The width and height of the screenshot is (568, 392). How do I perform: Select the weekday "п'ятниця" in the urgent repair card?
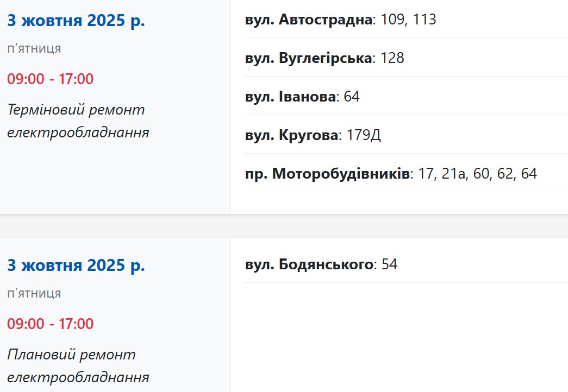[x=34, y=49]
